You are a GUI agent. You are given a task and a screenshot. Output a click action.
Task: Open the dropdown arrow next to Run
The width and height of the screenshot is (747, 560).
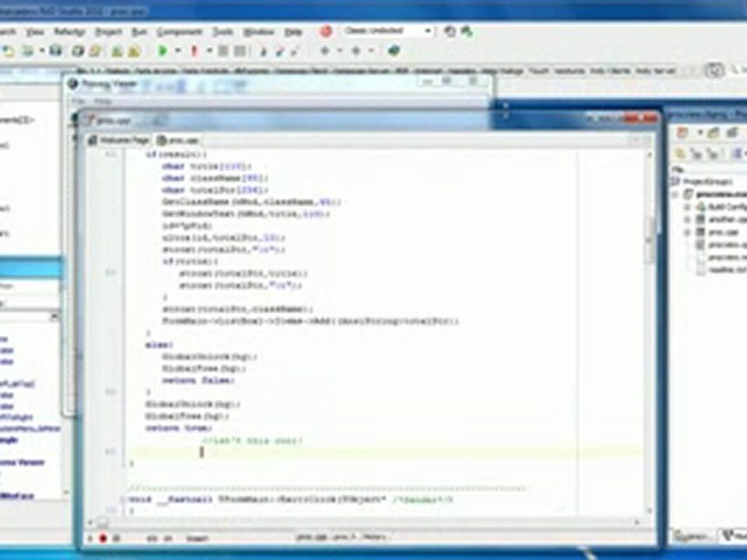177,51
